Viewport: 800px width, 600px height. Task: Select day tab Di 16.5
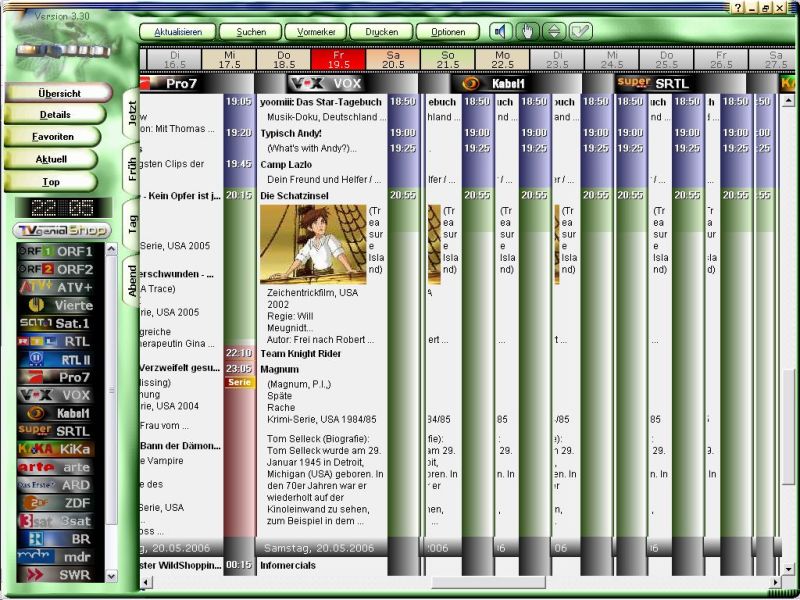[x=174, y=59]
